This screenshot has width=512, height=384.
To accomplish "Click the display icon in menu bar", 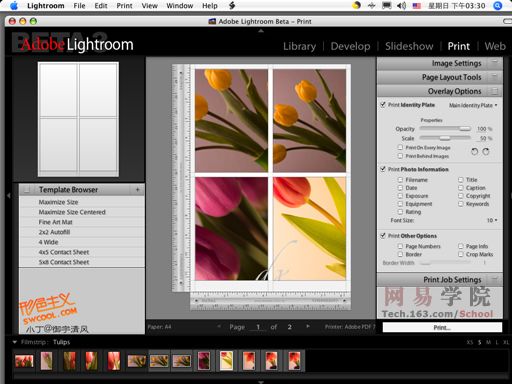I will click(386, 6).
